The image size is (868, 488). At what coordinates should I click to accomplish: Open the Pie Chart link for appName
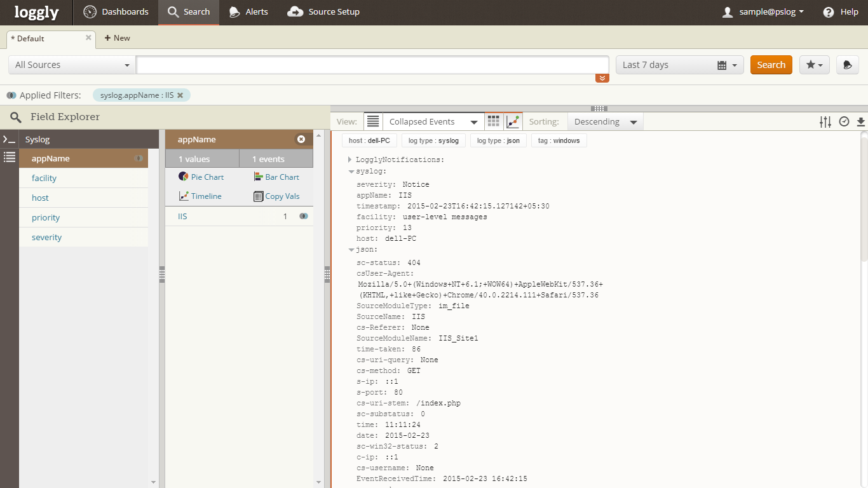[x=201, y=177]
